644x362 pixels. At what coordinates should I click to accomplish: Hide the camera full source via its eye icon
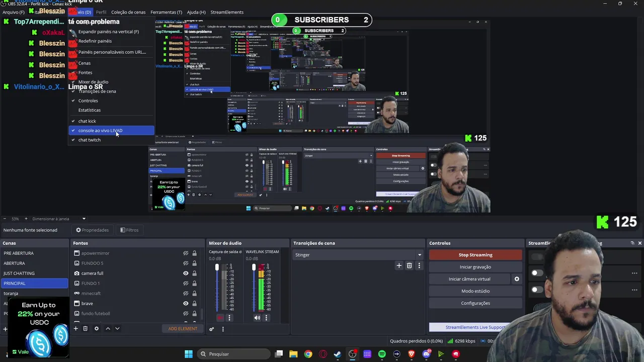click(186, 274)
